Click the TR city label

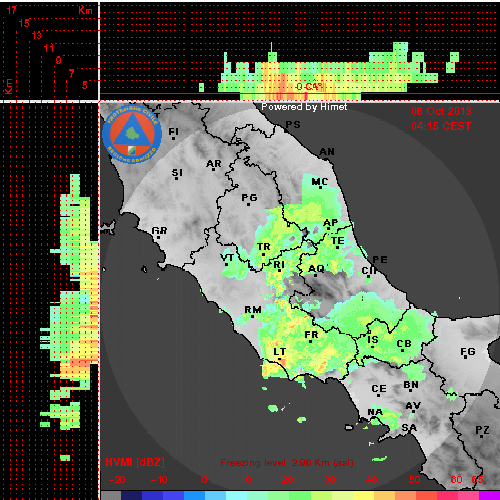point(264,247)
